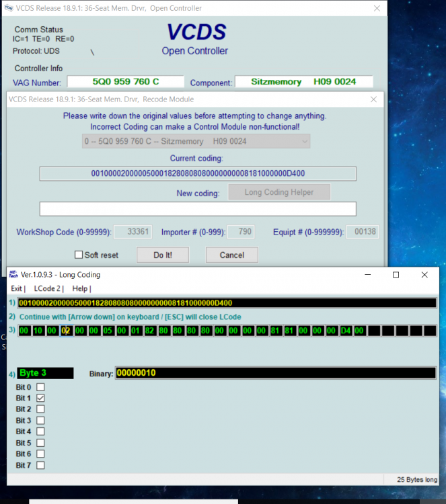
Task: Click Cancel in Recode Module
Action: coord(231,255)
